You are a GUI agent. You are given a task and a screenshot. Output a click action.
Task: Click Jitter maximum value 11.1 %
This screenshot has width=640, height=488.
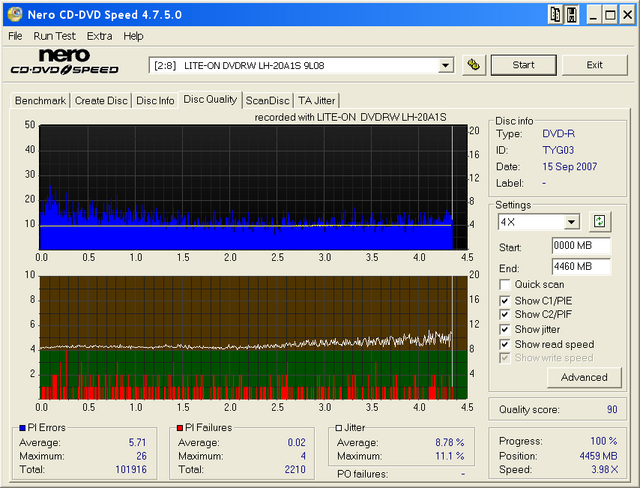coord(449,456)
